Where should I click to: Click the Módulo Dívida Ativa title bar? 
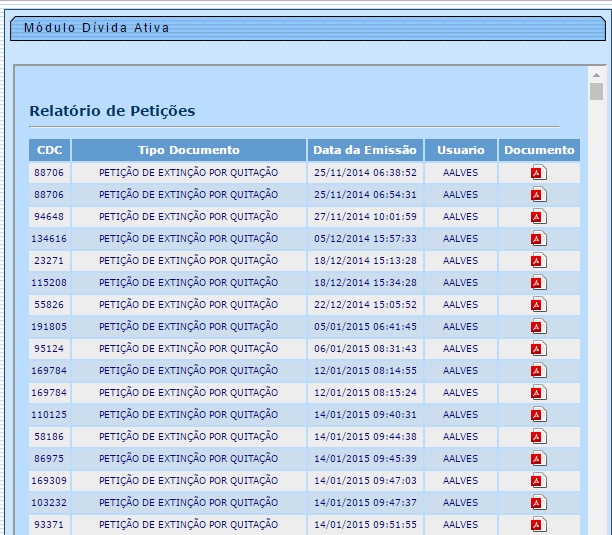(x=300, y=28)
